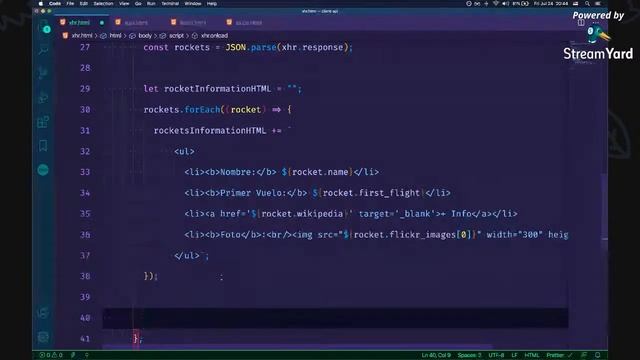Expand xhr.html breadcrumb segment

click(81, 36)
